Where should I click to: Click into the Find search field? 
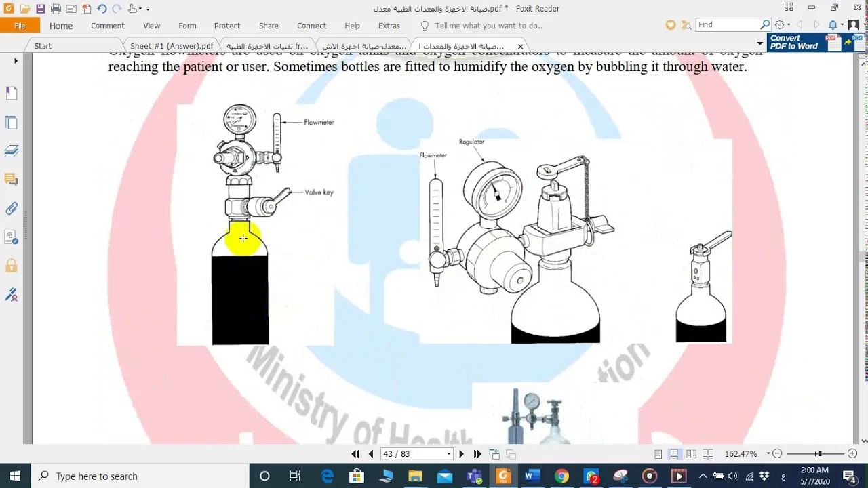727,25
